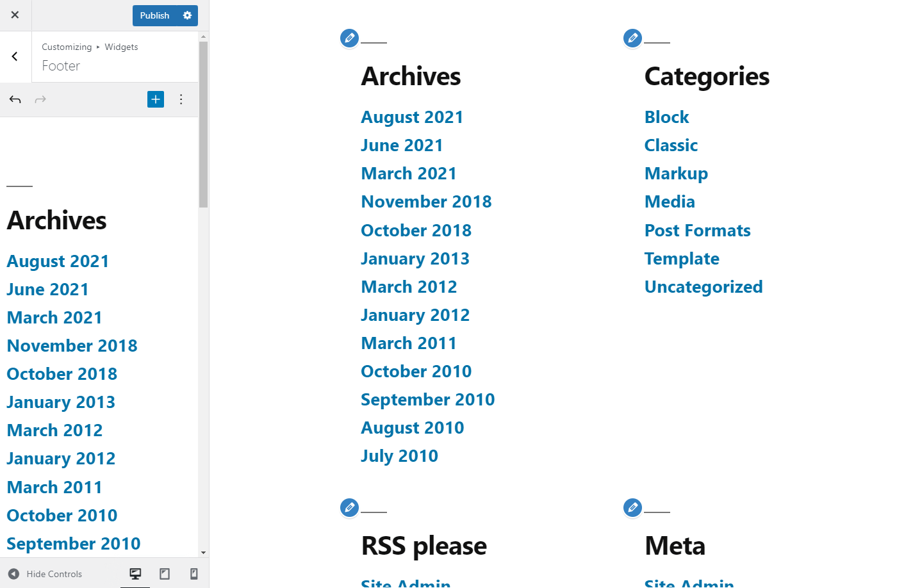
Task: Edit the Categories widget using its pencil icon
Action: tap(632, 38)
